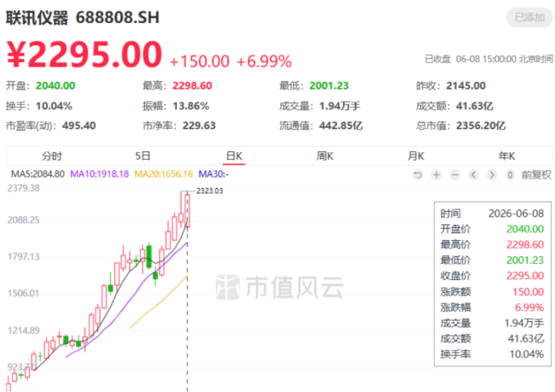The image size is (555, 392).
Task: Click the 成交量 1.94万手 in header
Action: 340,106
